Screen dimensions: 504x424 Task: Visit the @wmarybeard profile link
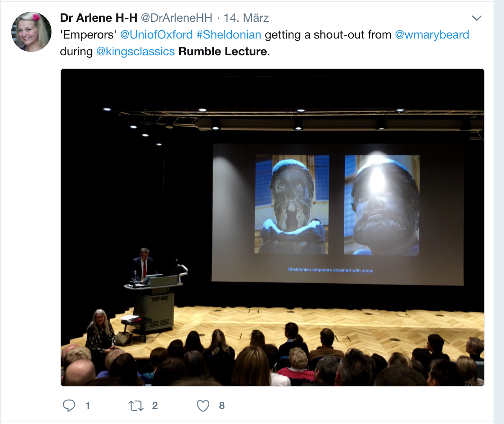[432, 34]
